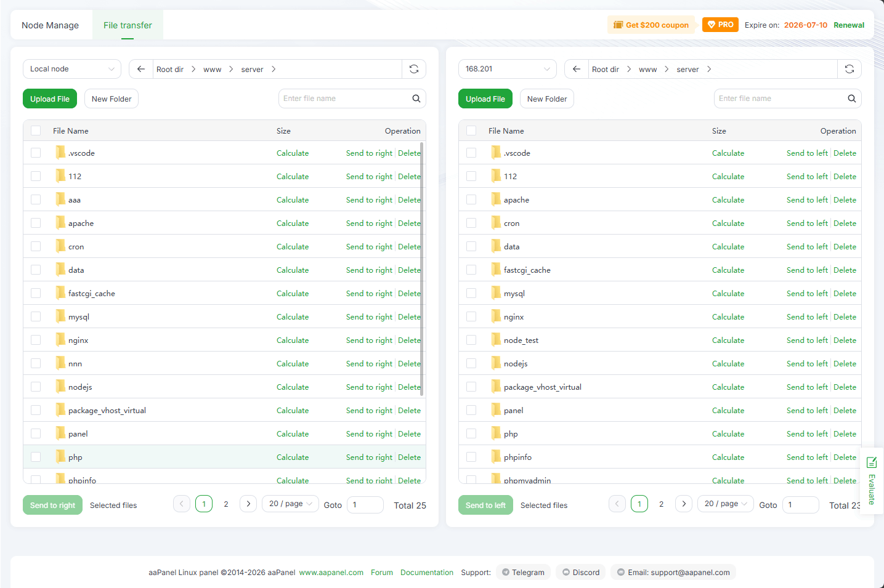Check the node_test folder checkbox
The image size is (884, 588).
471,340
